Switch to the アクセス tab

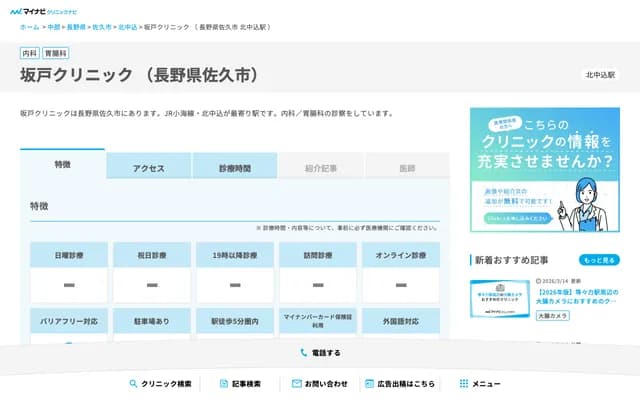[148, 168]
